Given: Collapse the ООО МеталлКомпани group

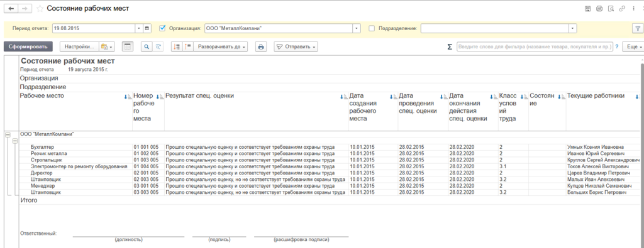Looking at the screenshot, I should [7, 134].
